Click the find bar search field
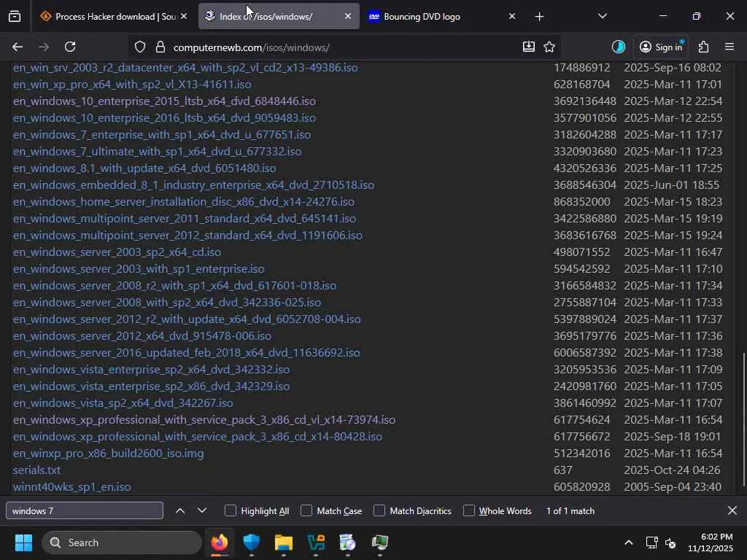 pos(85,510)
